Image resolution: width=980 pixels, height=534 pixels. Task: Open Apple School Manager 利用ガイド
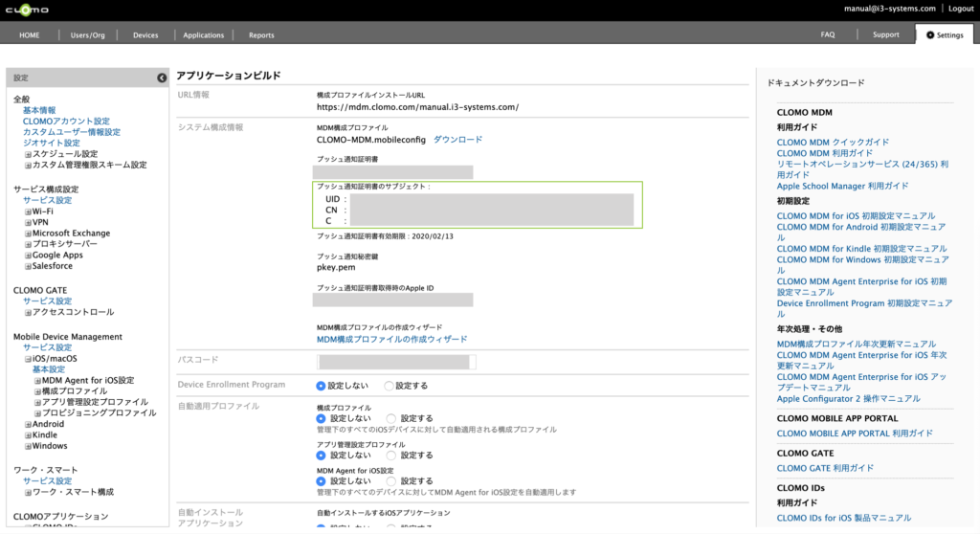click(842, 187)
